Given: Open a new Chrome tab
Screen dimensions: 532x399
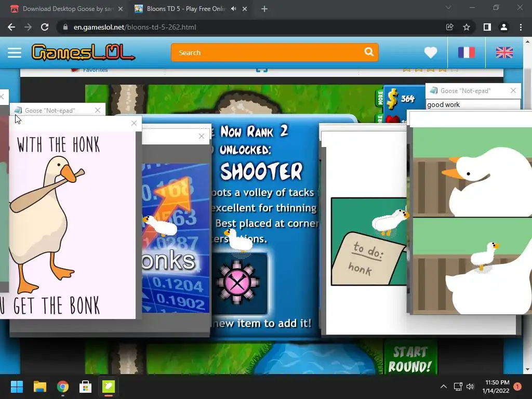Looking at the screenshot, I should tap(264, 9).
